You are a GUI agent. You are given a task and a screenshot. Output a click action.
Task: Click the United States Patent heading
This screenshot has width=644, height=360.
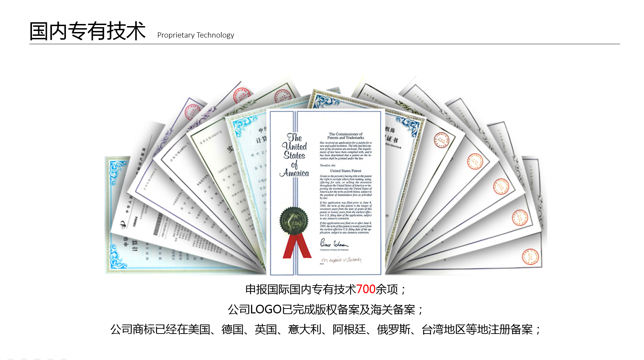click(x=345, y=171)
